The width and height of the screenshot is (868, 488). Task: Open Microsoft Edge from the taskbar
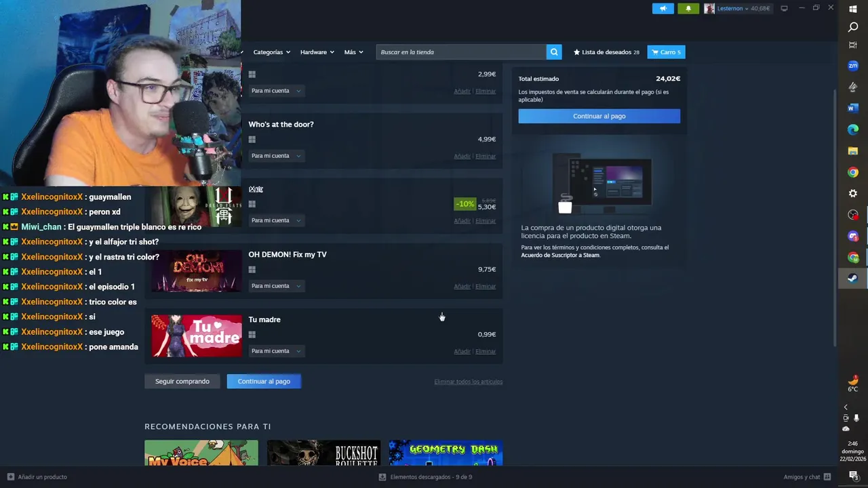(853, 129)
